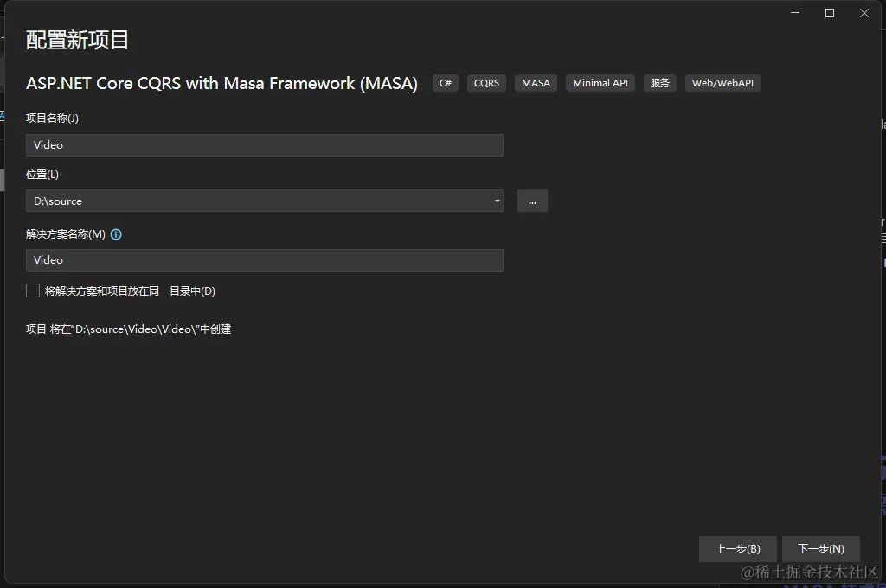Image resolution: width=886 pixels, height=588 pixels.
Task: Click the CQRS tag
Action: (x=486, y=83)
